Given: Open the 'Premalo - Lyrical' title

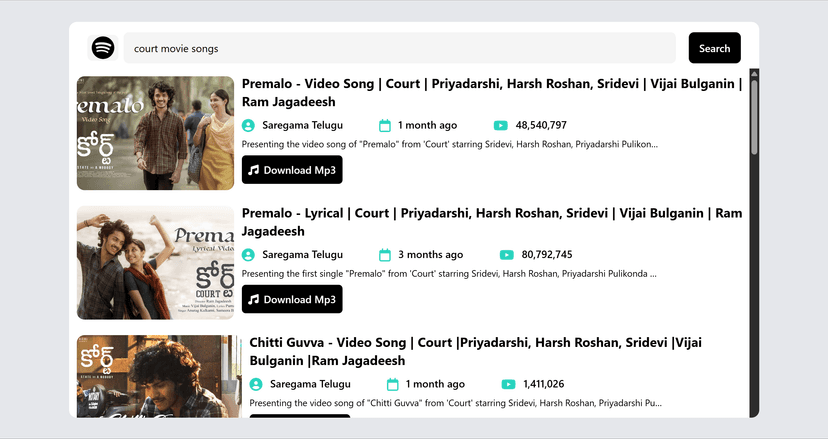Looking at the screenshot, I should 492,222.
